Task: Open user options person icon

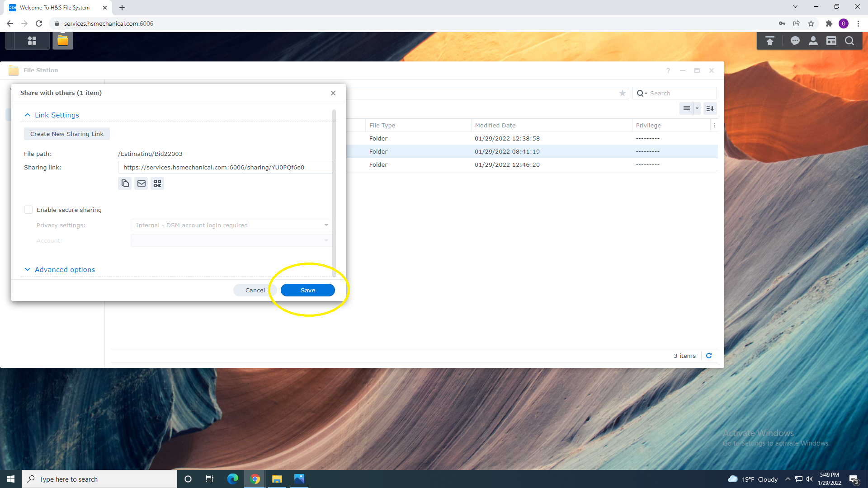Action: coord(813,41)
